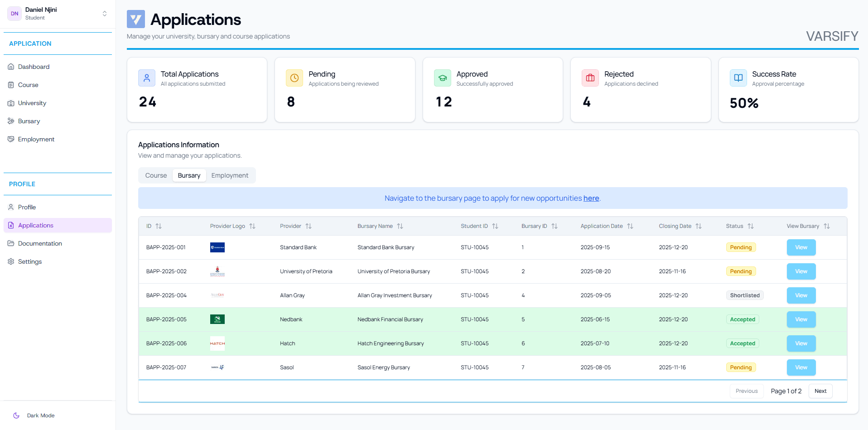Click View for Standard Bank Bursary
Viewport: 868px width, 430px height.
tap(801, 247)
